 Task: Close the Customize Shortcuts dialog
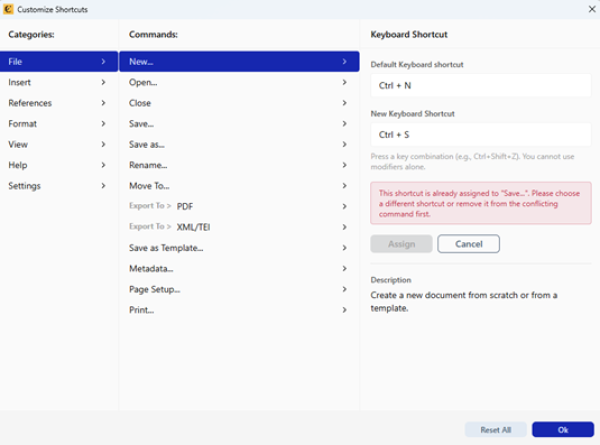tap(589, 8)
